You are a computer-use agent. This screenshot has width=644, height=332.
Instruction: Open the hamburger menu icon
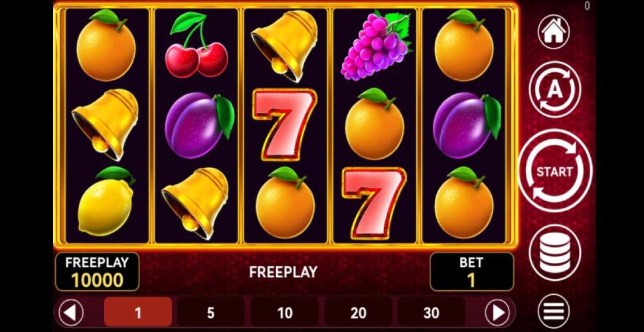[x=554, y=312]
